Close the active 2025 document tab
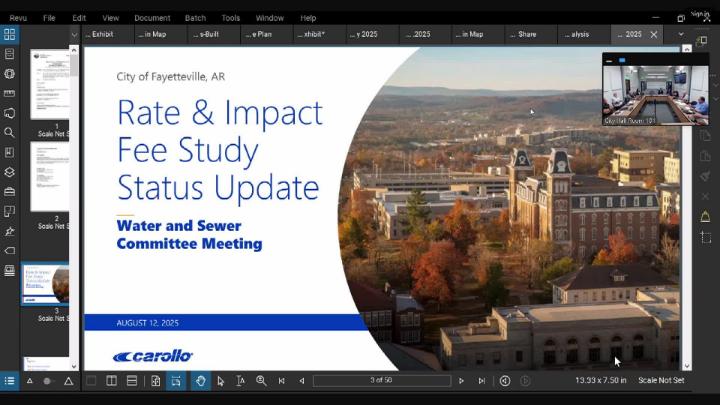 click(654, 34)
